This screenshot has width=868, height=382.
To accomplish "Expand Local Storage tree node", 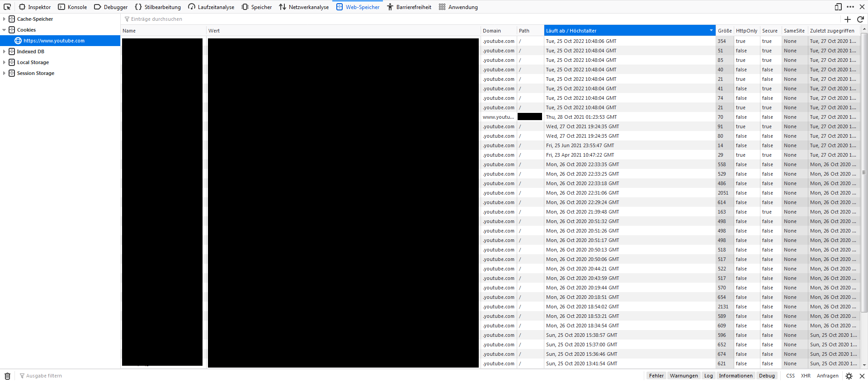I will pos(4,62).
